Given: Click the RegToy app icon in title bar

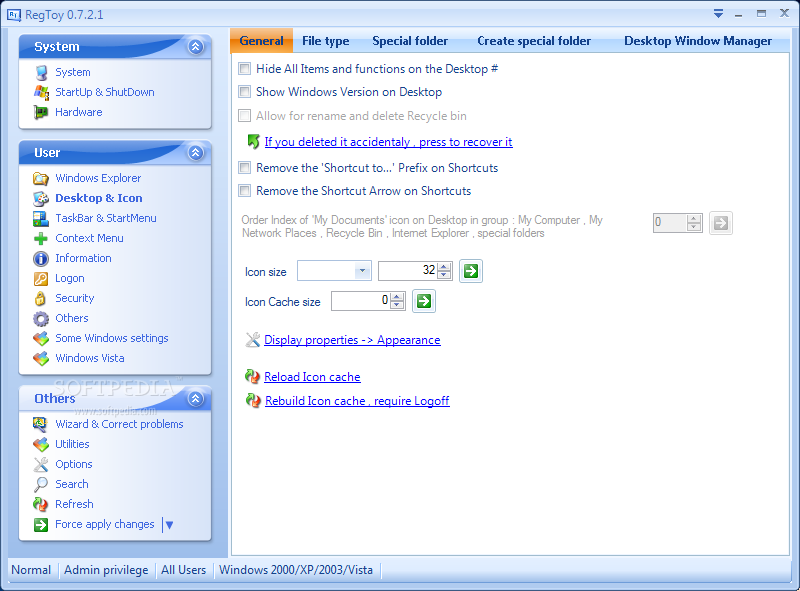Looking at the screenshot, I should (14, 15).
